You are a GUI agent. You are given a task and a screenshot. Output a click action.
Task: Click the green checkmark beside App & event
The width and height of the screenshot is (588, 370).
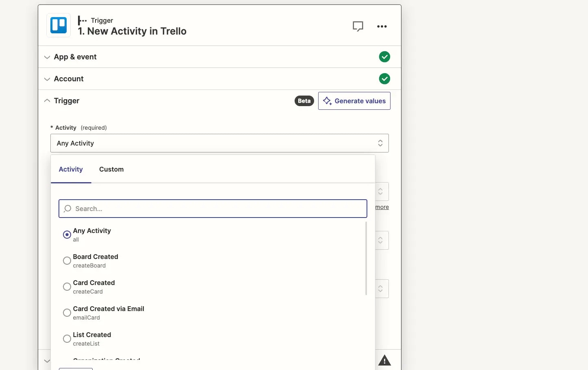[384, 57]
